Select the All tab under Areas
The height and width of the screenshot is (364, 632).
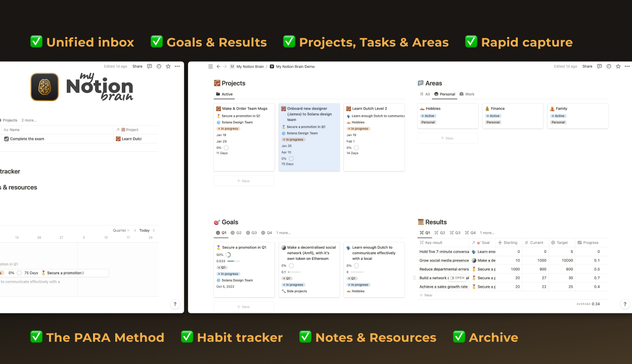point(425,94)
